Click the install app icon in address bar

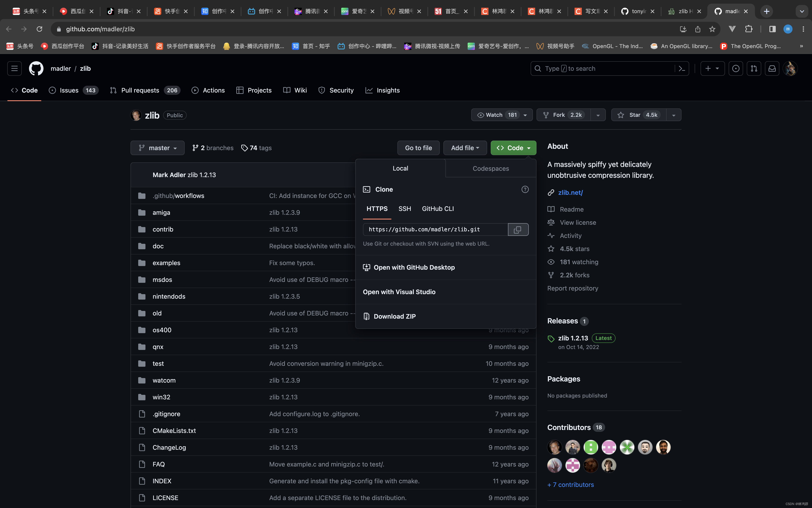click(x=683, y=29)
